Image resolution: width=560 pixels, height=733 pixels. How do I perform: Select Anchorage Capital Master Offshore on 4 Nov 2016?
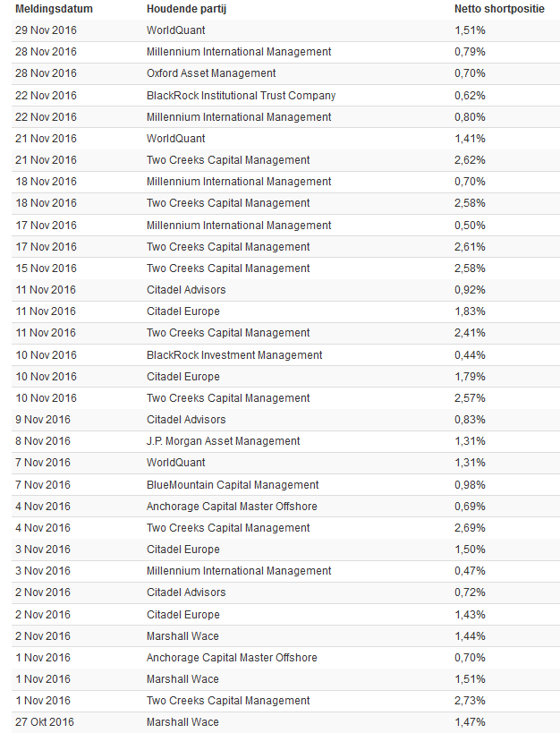coord(232,507)
